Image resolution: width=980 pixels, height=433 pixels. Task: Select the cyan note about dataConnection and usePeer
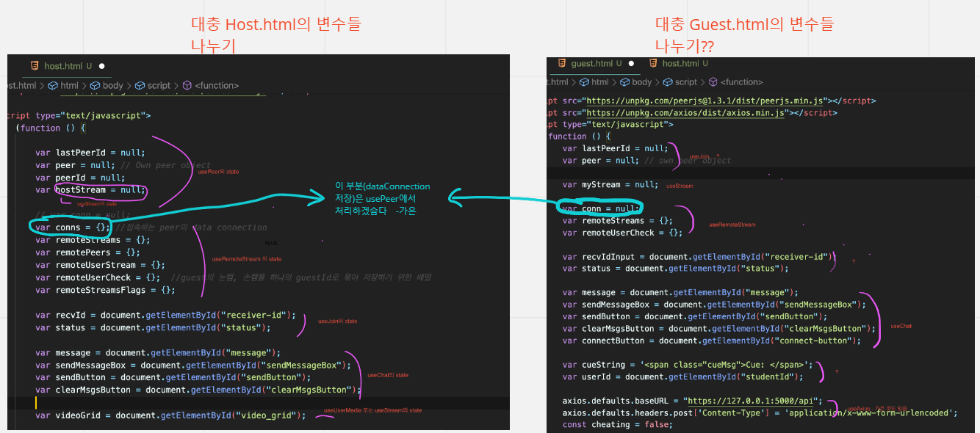pyautogui.click(x=383, y=199)
